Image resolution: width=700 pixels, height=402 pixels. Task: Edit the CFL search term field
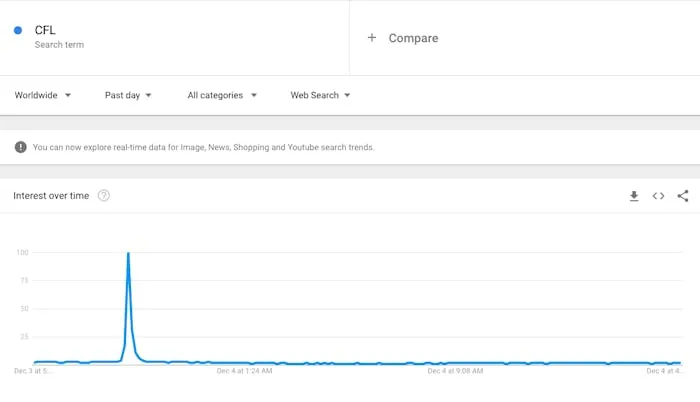click(x=174, y=37)
